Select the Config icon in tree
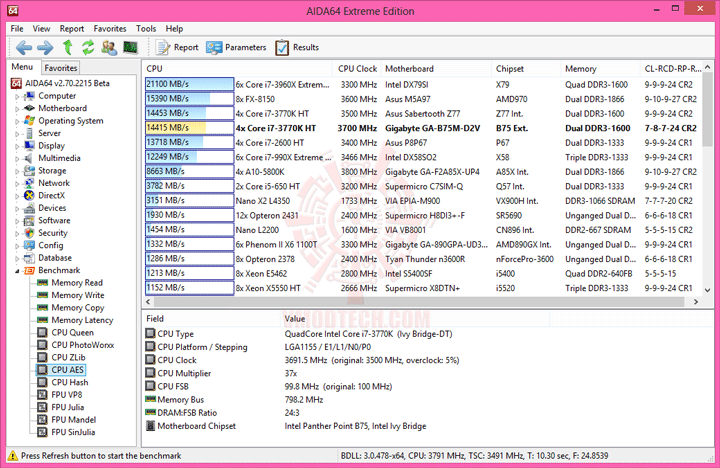 (x=29, y=245)
